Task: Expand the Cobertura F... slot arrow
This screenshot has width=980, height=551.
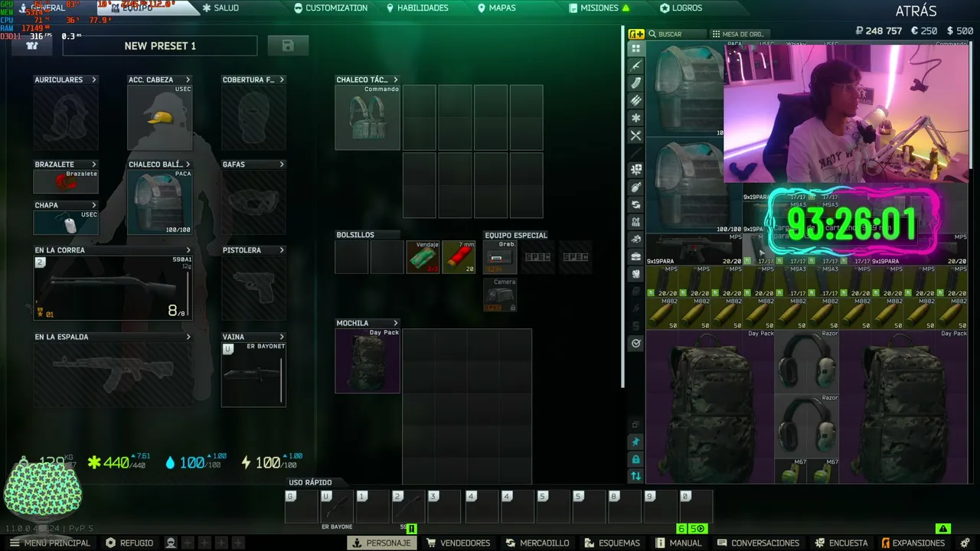Action: click(282, 80)
